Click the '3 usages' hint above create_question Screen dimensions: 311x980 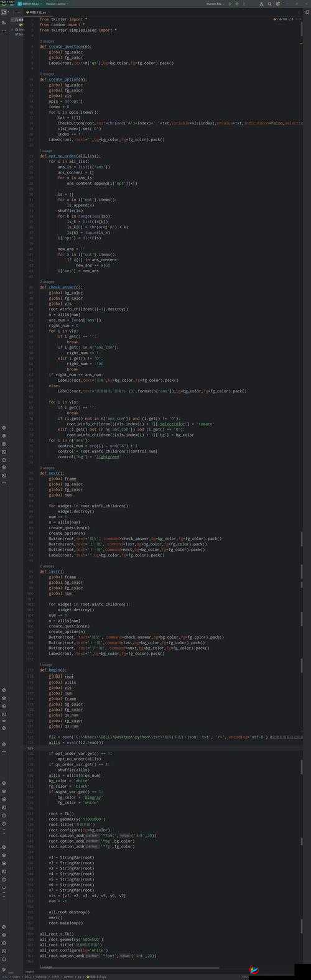pos(47,42)
